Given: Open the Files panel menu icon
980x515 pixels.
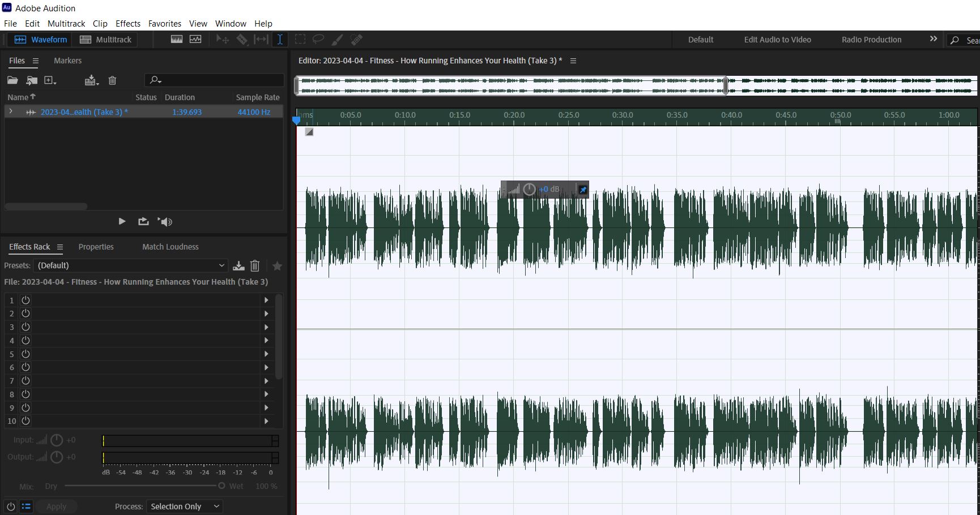Looking at the screenshot, I should click(36, 61).
